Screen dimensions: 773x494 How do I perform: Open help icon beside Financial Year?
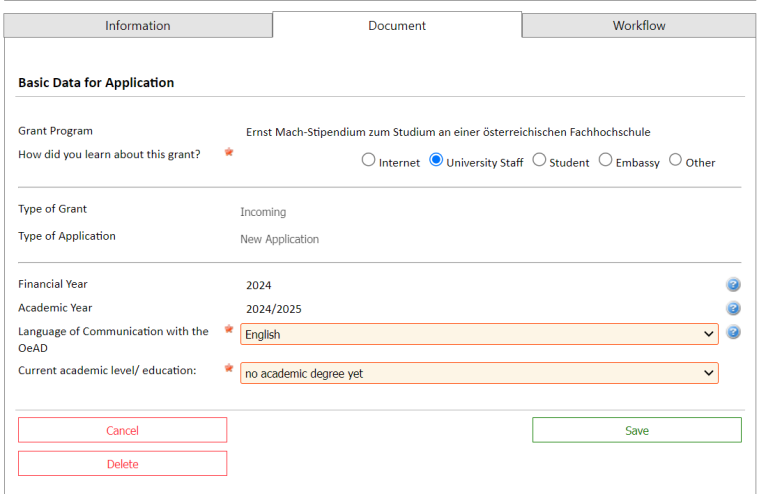tap(733, 284)
